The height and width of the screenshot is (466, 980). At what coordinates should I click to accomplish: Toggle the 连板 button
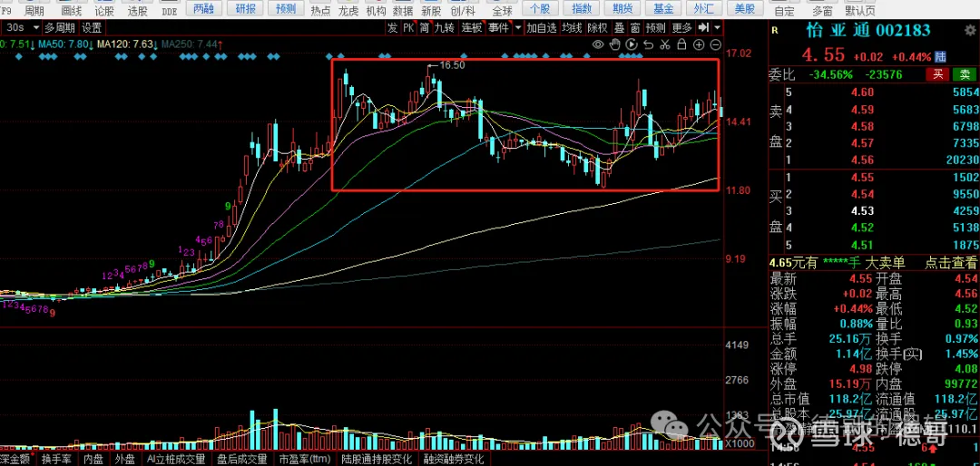[x=472, y=27]
